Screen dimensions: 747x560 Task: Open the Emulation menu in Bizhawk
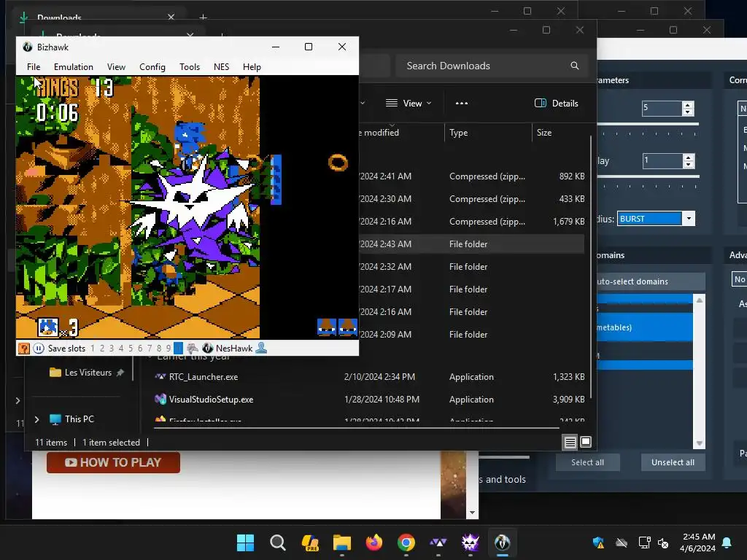click(x=74, y=67)
